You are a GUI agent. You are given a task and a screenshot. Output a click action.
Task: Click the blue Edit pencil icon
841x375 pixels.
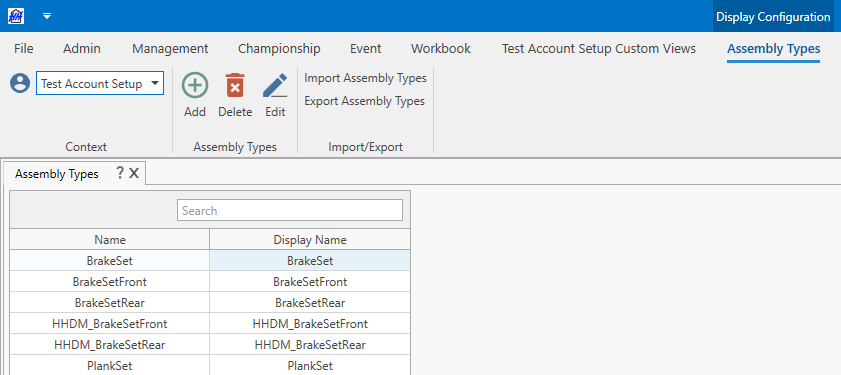(275, 86)
